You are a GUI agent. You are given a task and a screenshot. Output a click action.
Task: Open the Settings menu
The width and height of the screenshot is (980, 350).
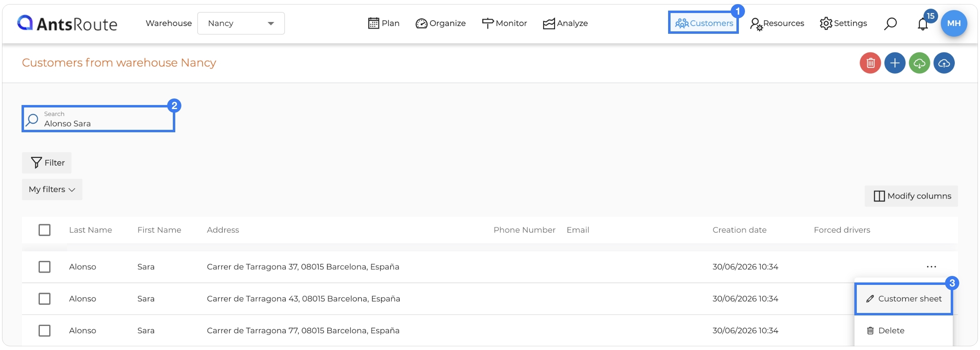[843, 23]
